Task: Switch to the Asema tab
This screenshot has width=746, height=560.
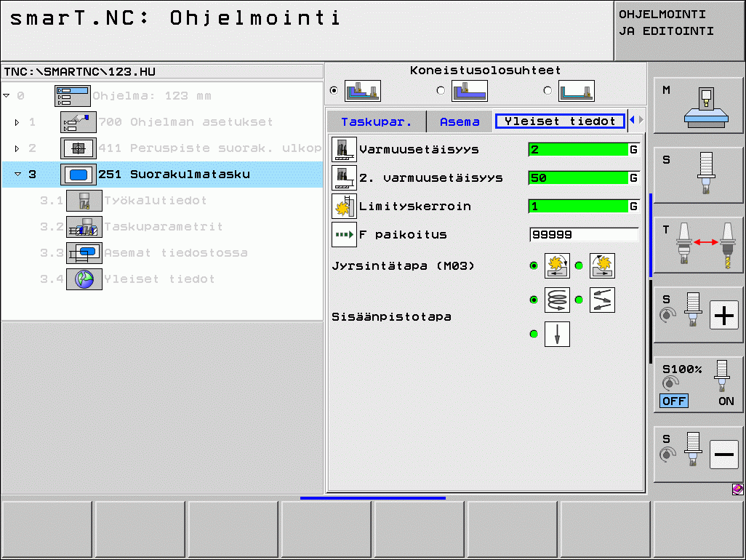Action: click(460, 121)
